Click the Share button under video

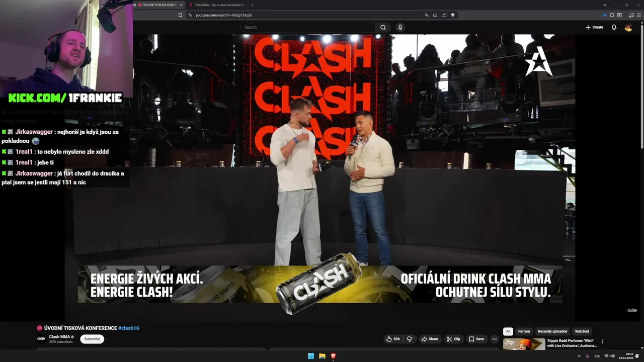(429, 339)
